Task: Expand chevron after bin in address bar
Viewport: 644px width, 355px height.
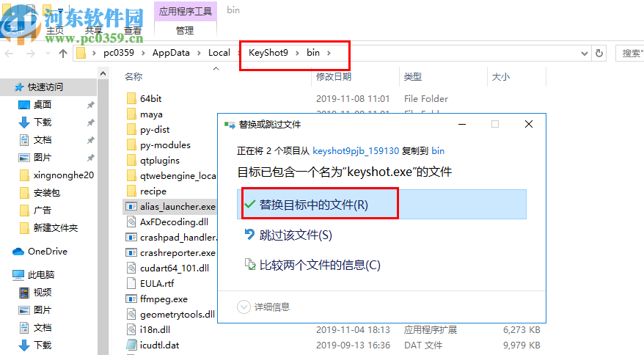Action: [x=329, y=53]
